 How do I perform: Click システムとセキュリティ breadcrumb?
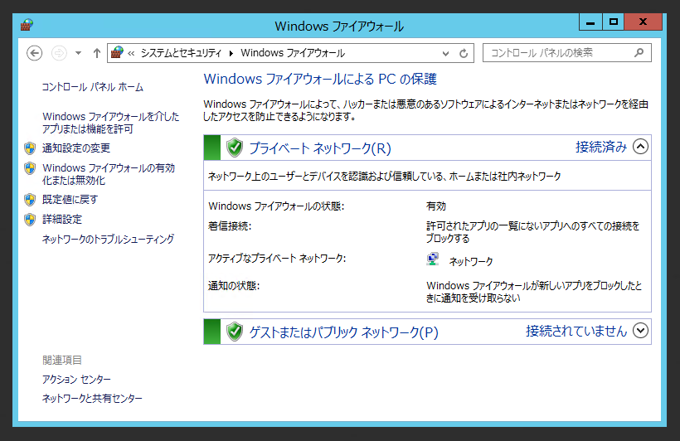pos(181,53)
